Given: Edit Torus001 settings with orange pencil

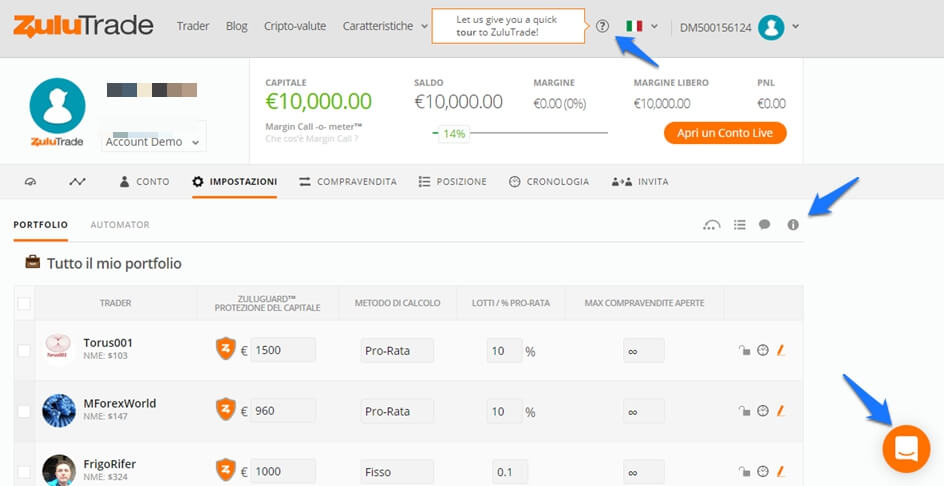Looking at the screenshot, I should pos(781,350).
